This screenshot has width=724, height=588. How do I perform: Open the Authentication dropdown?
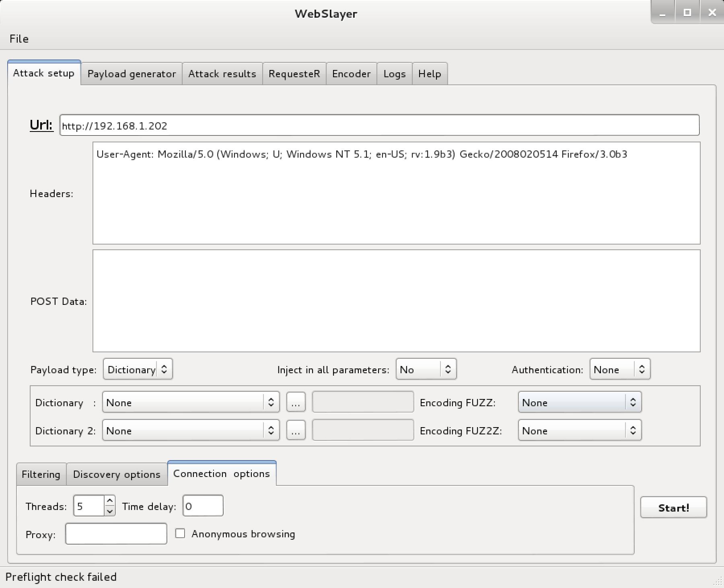[x=619, y=370]
